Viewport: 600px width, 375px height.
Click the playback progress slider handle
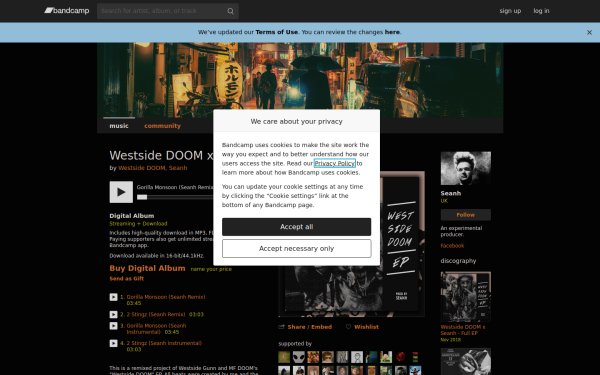coord(142,197)
